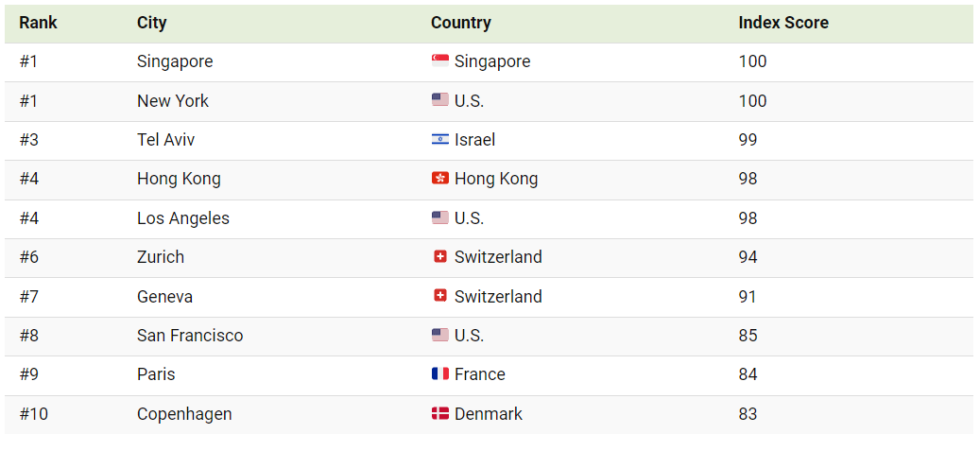980x451 pixels.
Task: Click the index score 94 for Zurich
Action: point(748,257)
